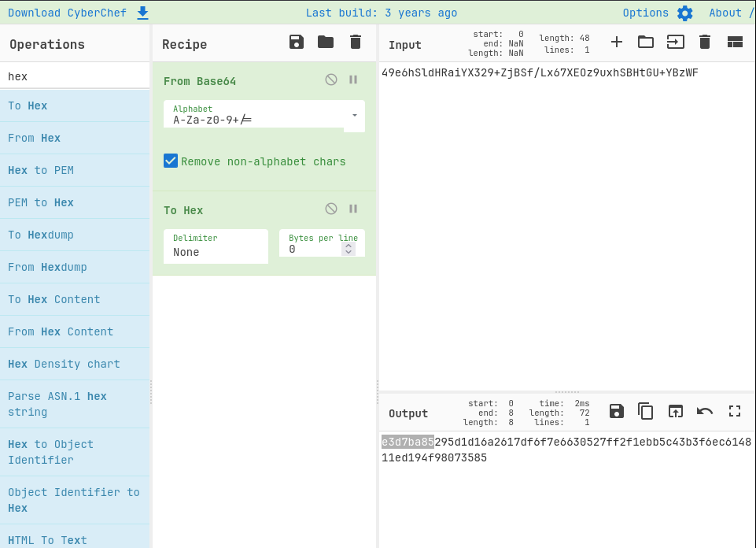
Task: Add a new input tab with plus icon
Action: tap(617, 42)
